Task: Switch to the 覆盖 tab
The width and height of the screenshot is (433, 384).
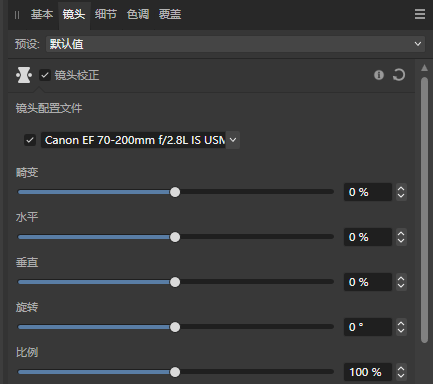Action: coord(170,14)
